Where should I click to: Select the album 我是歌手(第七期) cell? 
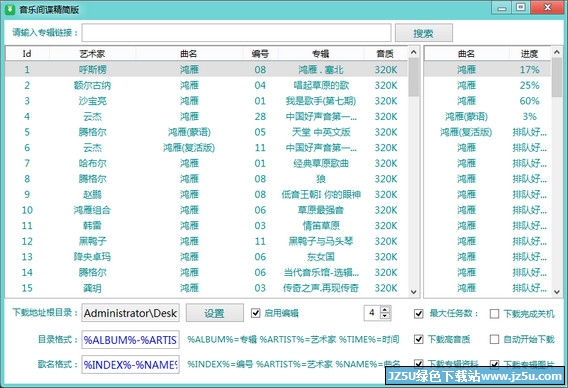coord(321,101)
